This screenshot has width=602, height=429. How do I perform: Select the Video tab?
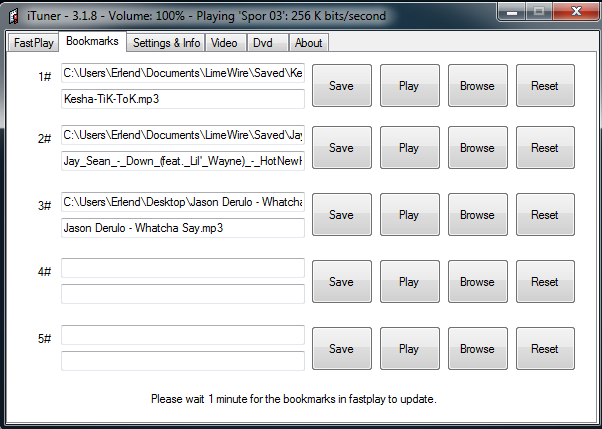tap(224, 43)
